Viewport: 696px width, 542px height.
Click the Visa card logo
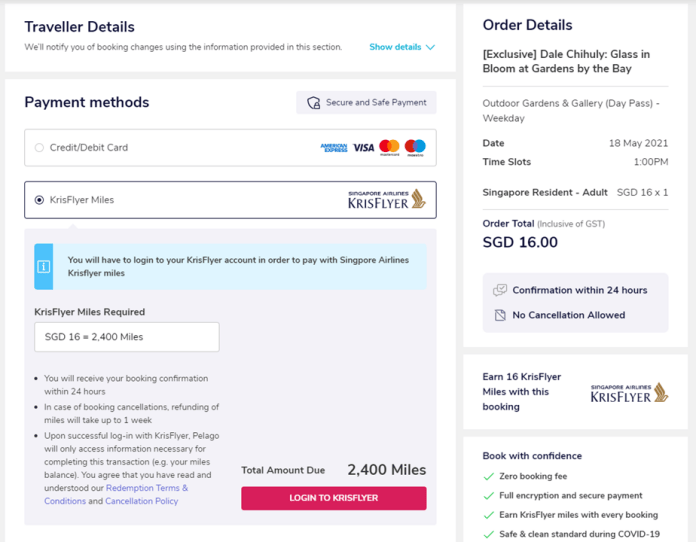[x=364, y=148]
